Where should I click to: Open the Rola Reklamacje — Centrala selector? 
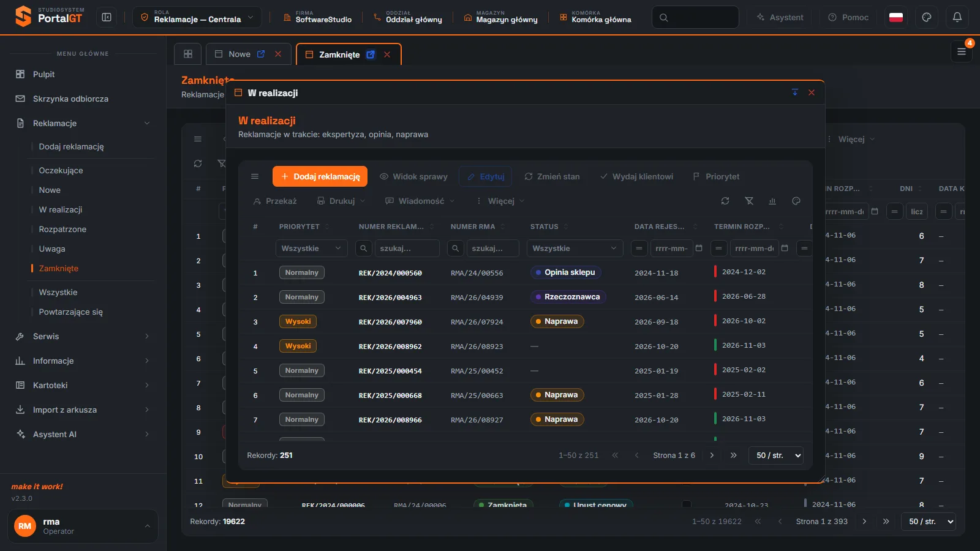(197, 17)
